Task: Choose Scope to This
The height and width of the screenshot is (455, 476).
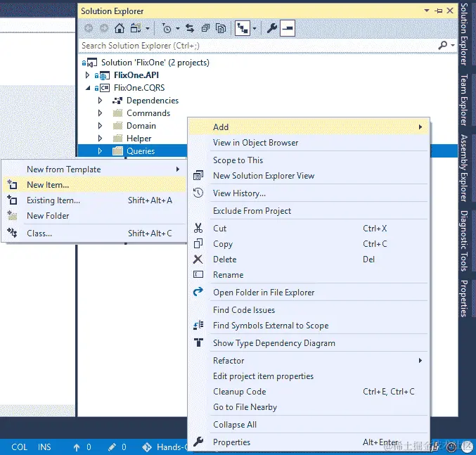Action: [x=309, y=160]
